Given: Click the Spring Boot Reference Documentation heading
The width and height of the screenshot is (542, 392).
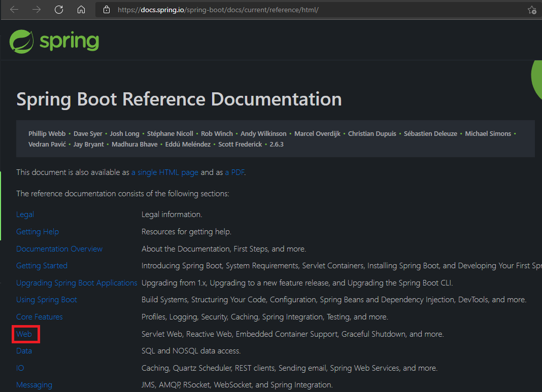Looking at the screenshot, I should [x=179, y=99].
